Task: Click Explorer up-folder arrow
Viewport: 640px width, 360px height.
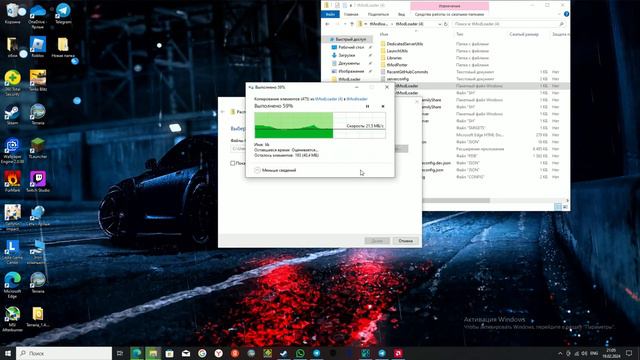Action: pos(352,24)
